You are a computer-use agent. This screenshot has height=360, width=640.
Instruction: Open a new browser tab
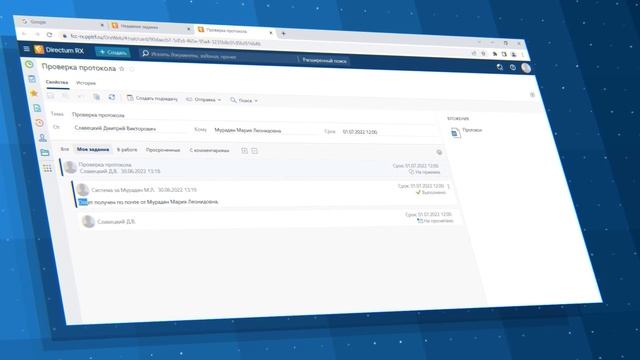click(283, 33)
